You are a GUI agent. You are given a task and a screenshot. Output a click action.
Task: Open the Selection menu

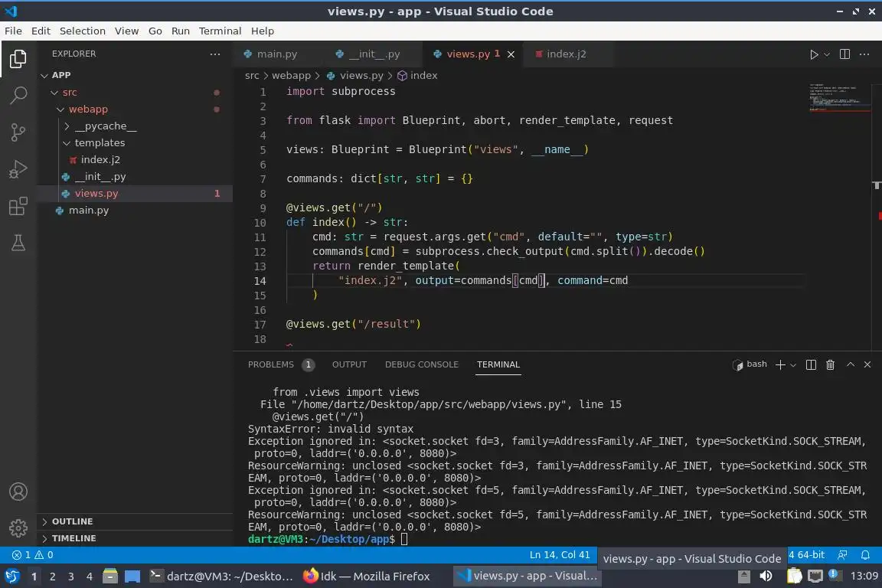click(x=82, y=31)
